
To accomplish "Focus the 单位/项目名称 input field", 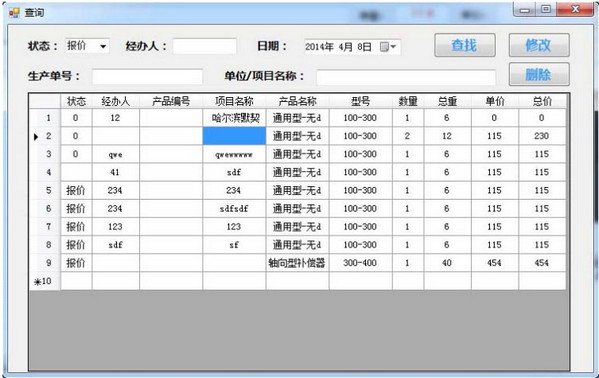I will pos(406,78).
